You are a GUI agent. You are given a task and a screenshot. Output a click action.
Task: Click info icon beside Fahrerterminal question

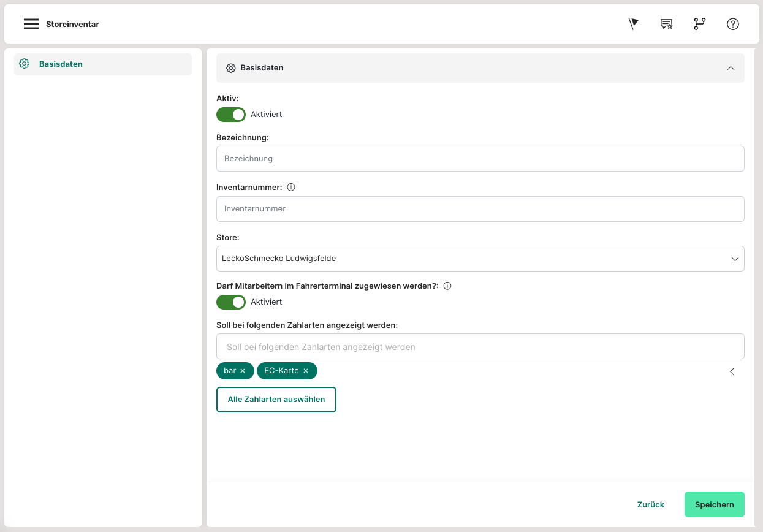click(447, 286)
